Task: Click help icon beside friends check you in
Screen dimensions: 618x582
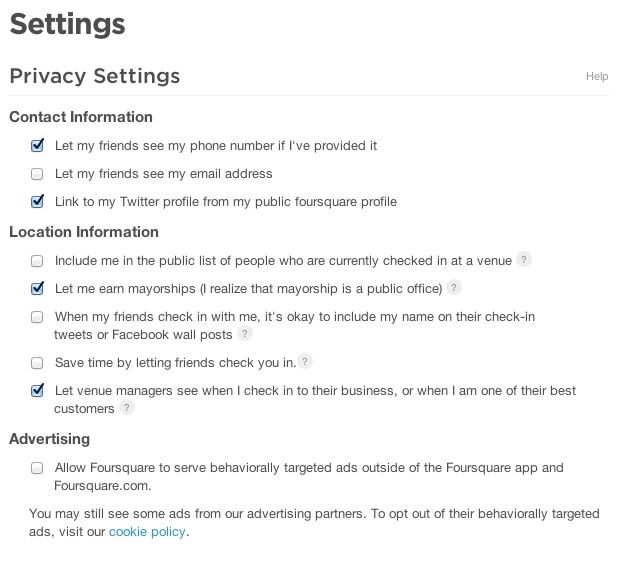Action: tap(305, 361)
